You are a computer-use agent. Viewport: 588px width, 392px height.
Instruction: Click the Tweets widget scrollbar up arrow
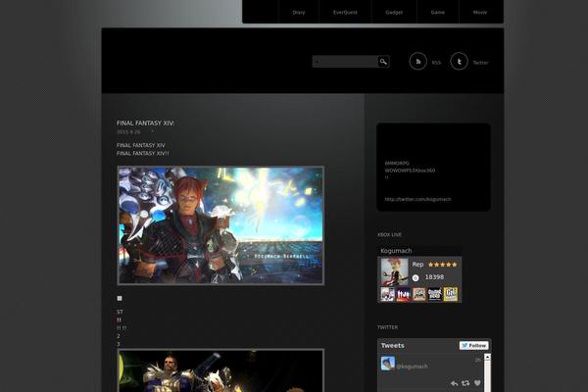point(487,357)
